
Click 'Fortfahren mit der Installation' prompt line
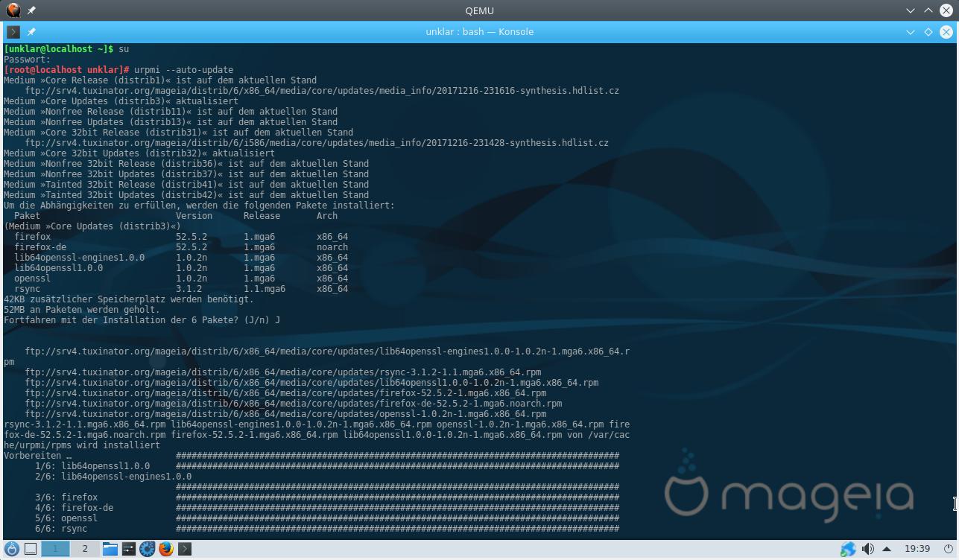coord(142,320)
